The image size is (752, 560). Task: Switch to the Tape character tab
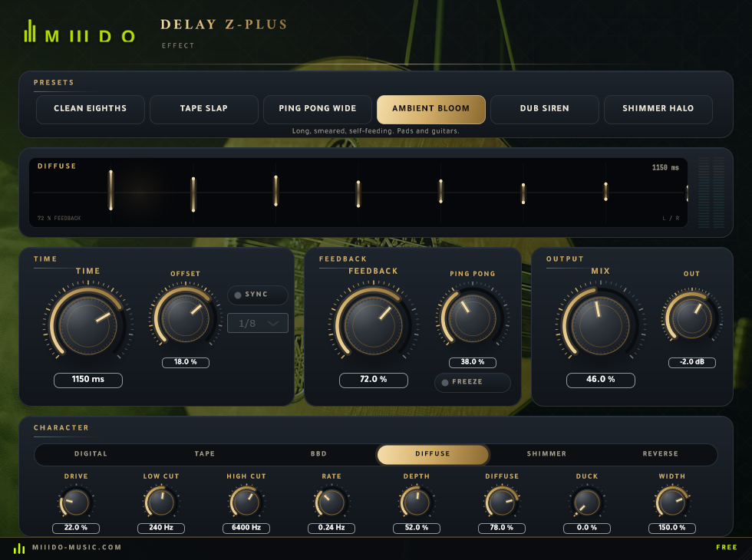(x=205, y=454)
